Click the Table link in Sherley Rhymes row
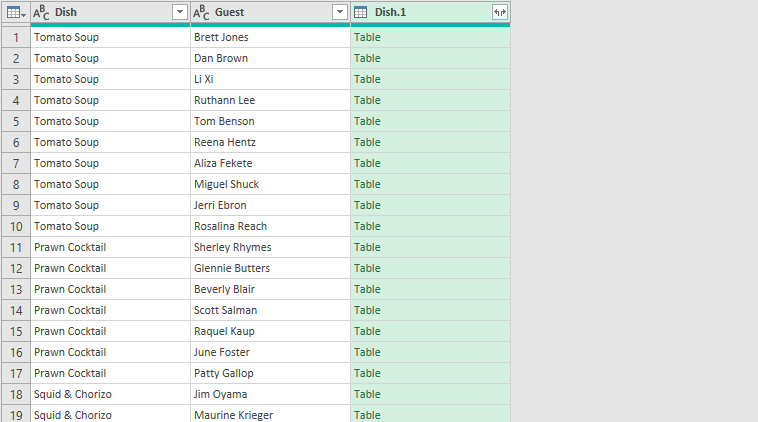 point(367,247)
